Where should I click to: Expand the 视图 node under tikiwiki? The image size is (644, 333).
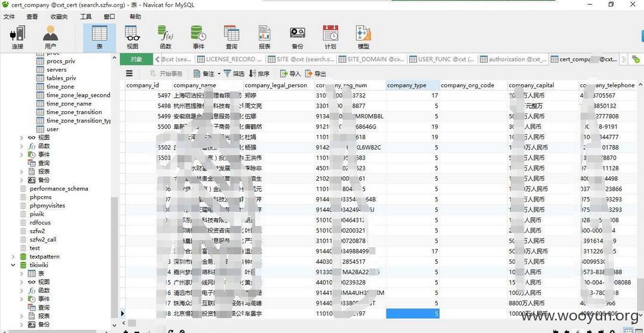point(22,282)
